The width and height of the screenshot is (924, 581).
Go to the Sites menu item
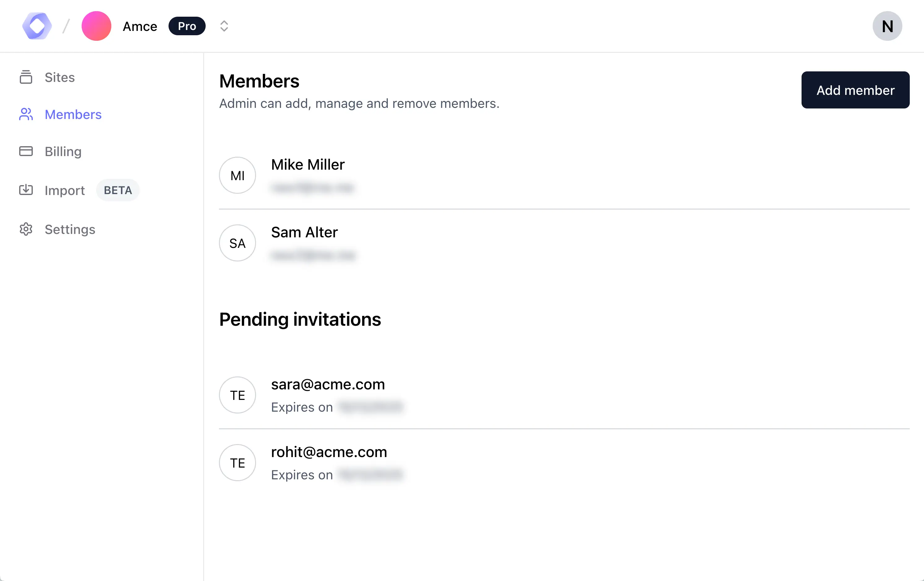pyautogui.click(x=59, y=77)
